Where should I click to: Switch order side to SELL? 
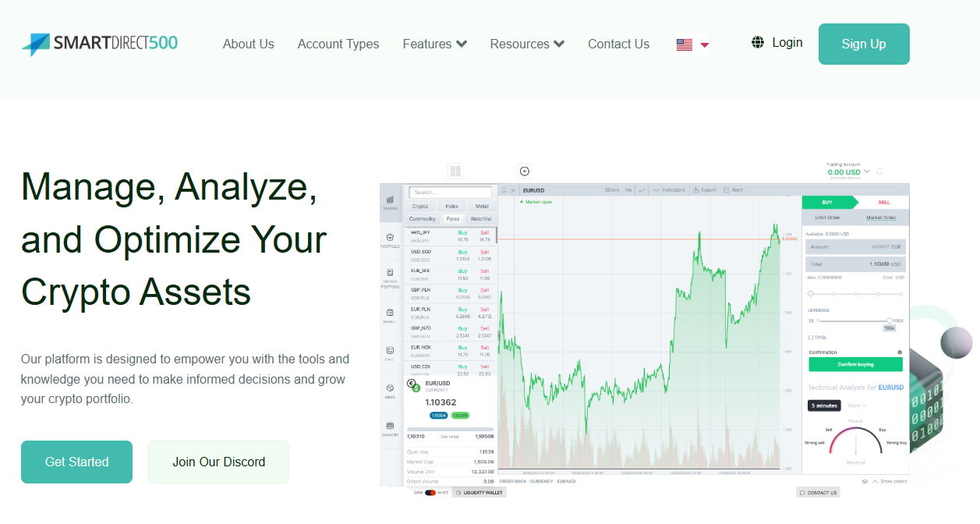883,202
